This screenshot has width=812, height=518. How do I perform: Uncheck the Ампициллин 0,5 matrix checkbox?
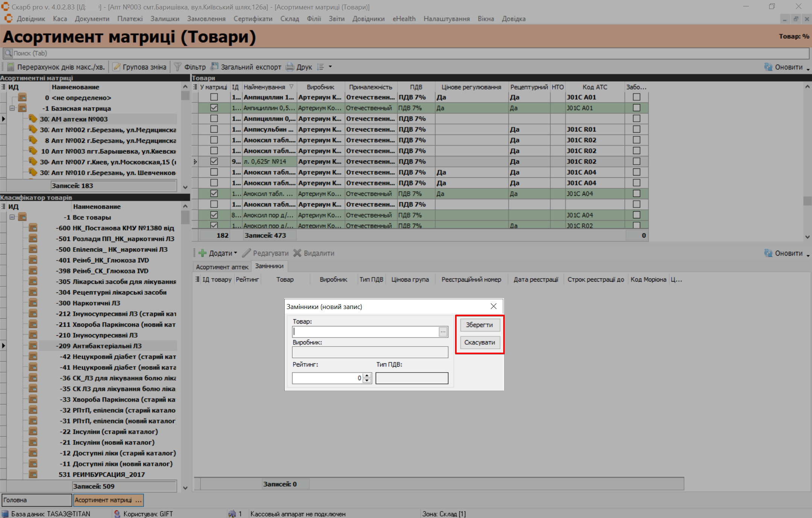(214, 108)
